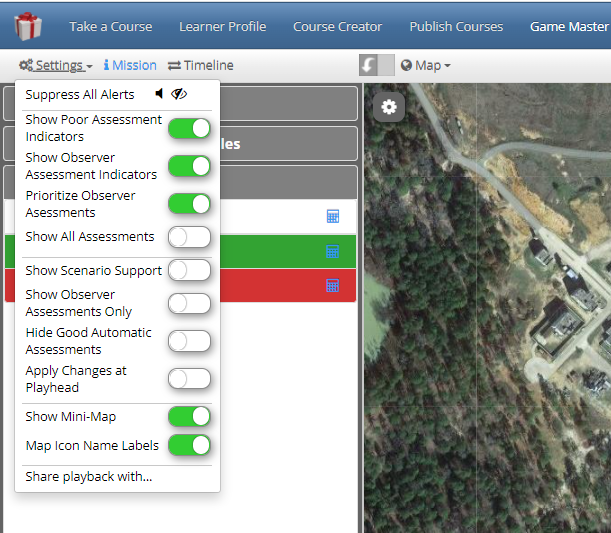Turn on Show Observer Assessments Only
Viewport: 611px width, 533px height.
pyautogui.click(x=189, y=304)
